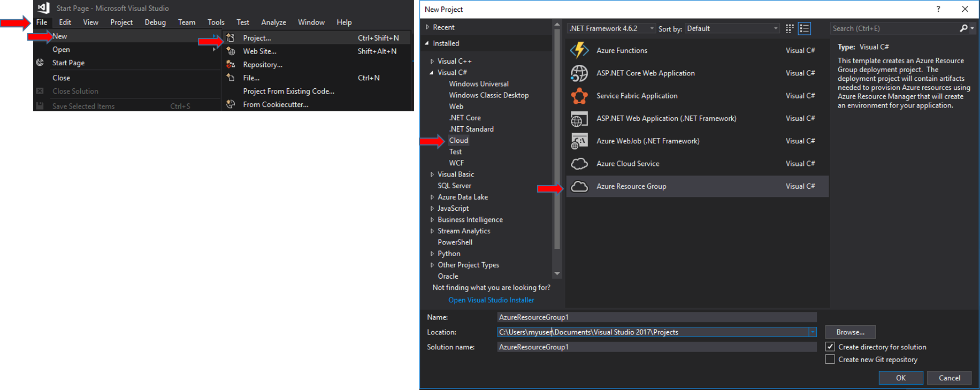
Task: Select the SQL Server category
Action: pyautogui.click(x=455, y=186)
